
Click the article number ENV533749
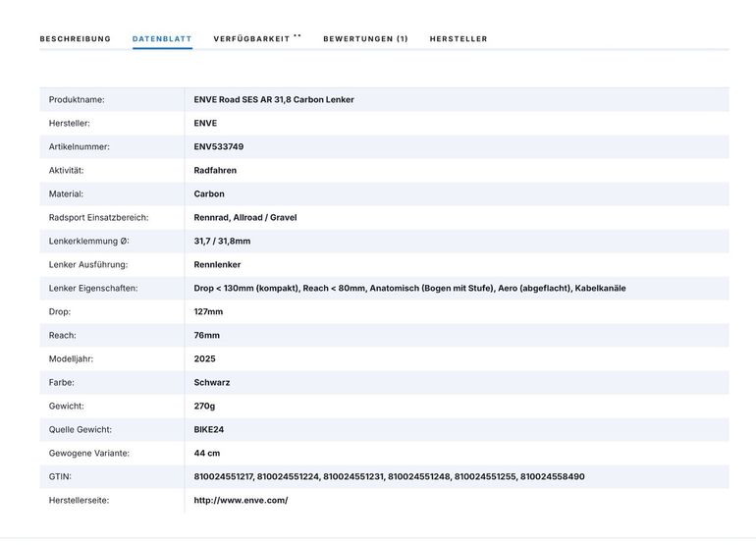coord(218,146)
